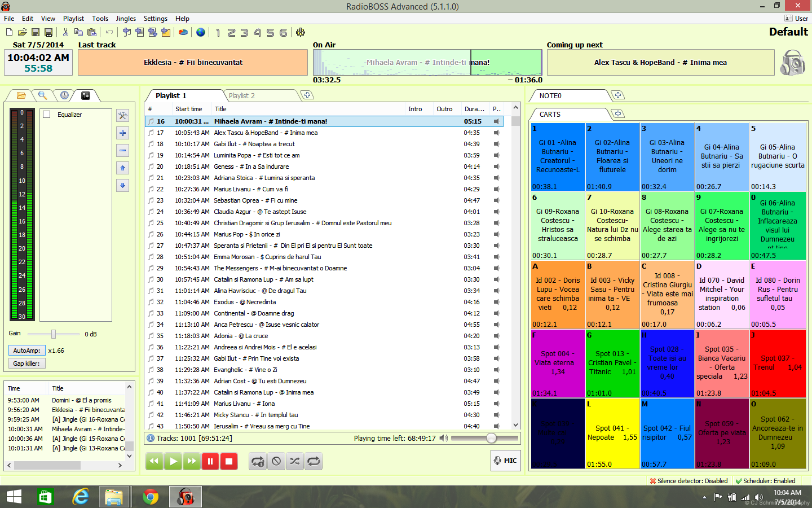Add a DSP effect with the plus button
Viewport: 812px width, 508px height.
pos(122,133)
